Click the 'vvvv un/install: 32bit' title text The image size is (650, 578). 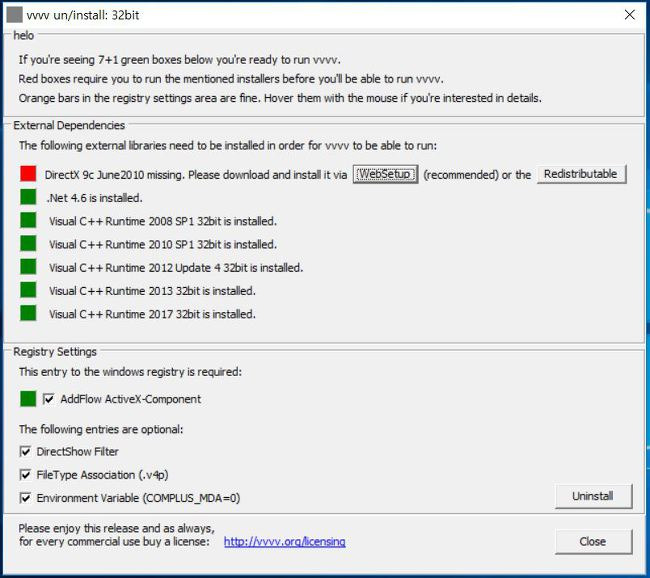tap(83, 15)
